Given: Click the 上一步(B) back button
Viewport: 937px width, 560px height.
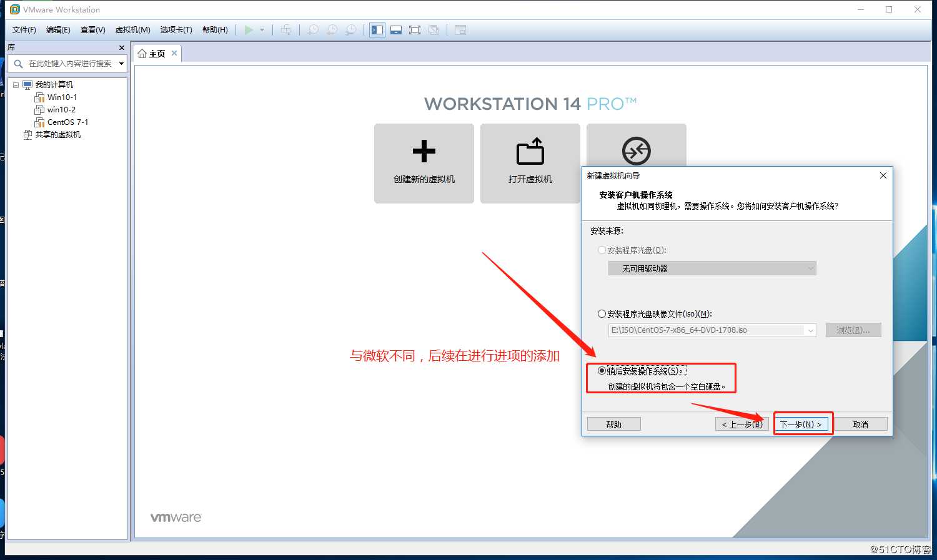Looking at the screenshot, I should [742, 425].
